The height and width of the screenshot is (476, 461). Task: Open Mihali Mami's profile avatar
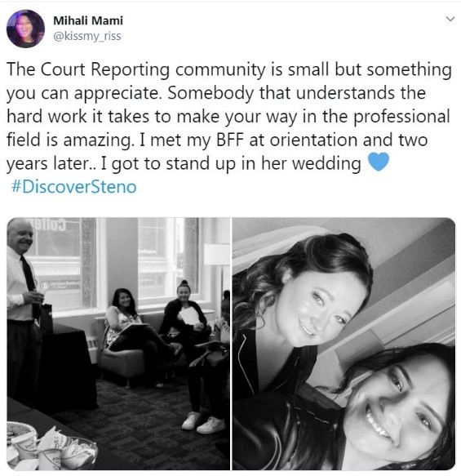pyautogui.click(x=26, y=29)
